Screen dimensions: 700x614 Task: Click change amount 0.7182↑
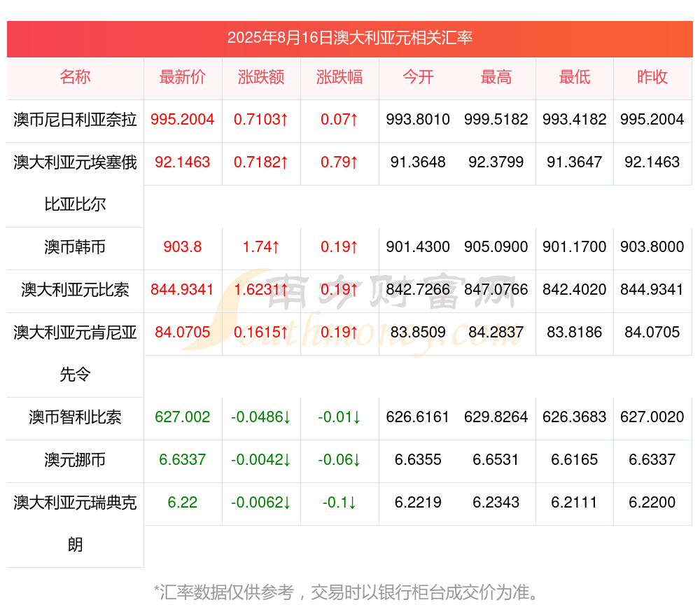click(x=261, y=162)
